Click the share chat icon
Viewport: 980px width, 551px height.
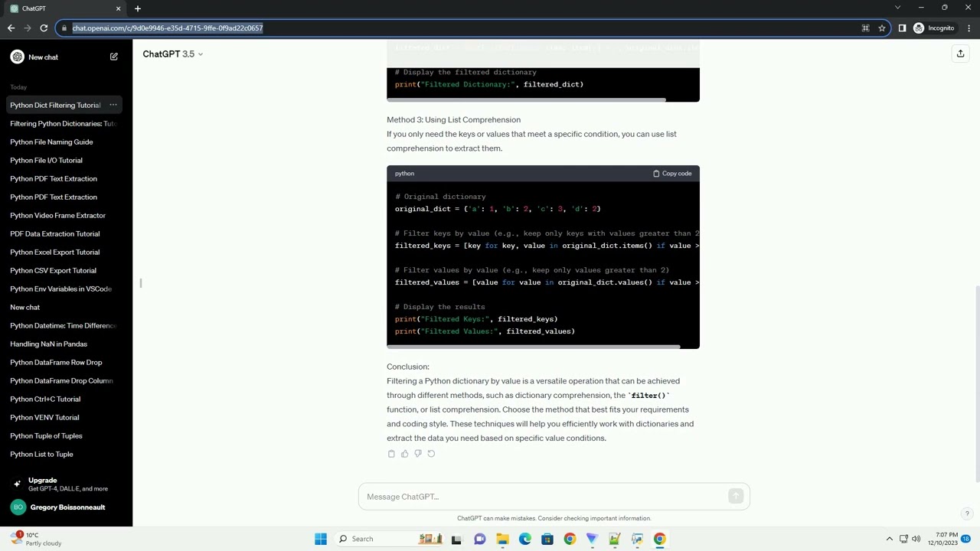[x=960, y=54]
